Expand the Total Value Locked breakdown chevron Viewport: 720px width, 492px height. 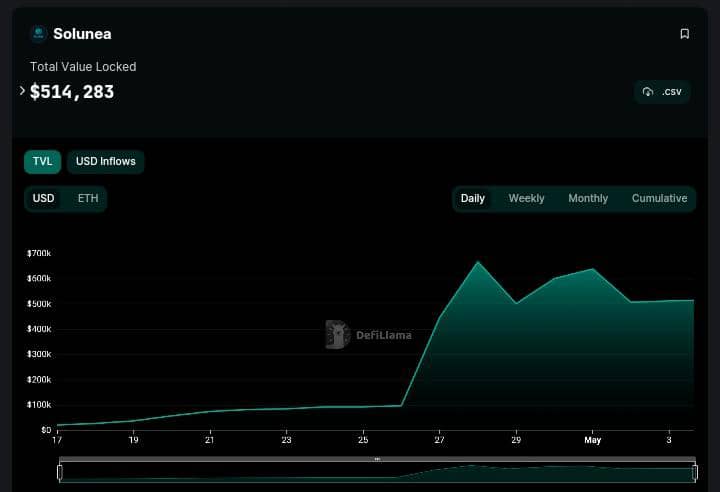click(22, 90)
